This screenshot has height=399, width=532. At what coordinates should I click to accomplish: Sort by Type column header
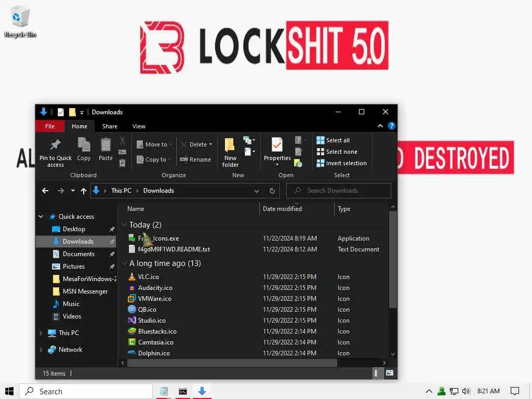344,209
